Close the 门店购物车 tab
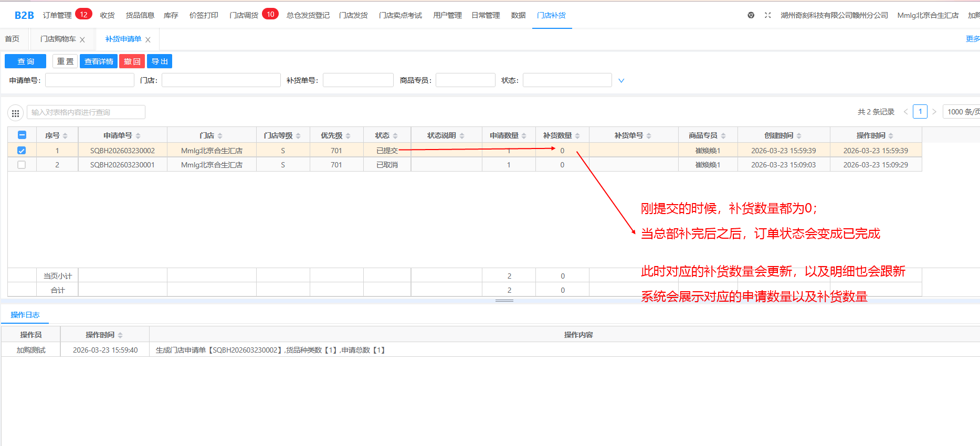The width and height of the screenshot is (980, 446). (x=82, y=40)
